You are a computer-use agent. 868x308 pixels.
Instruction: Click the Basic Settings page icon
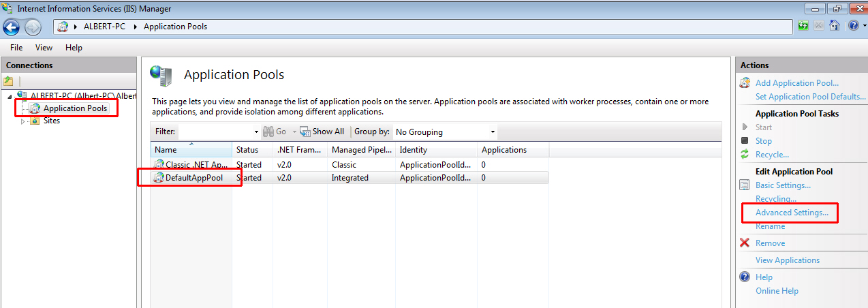pos(745,185)
